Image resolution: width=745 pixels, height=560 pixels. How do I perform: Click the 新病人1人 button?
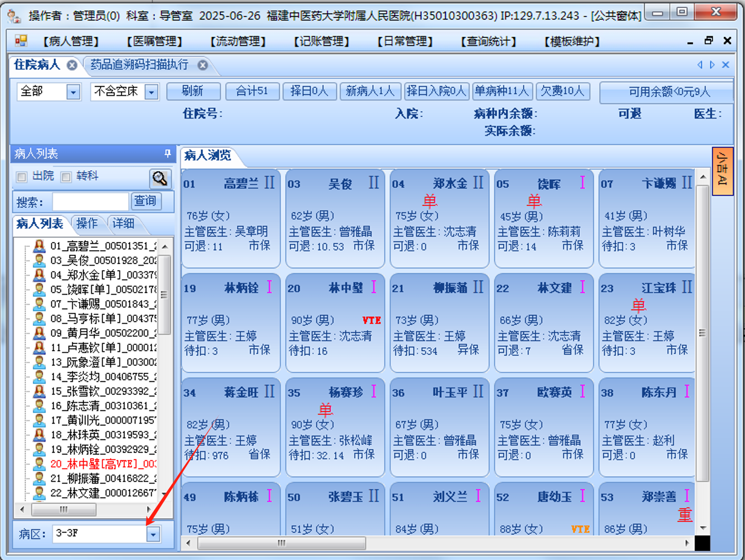(x=370, y=91)
